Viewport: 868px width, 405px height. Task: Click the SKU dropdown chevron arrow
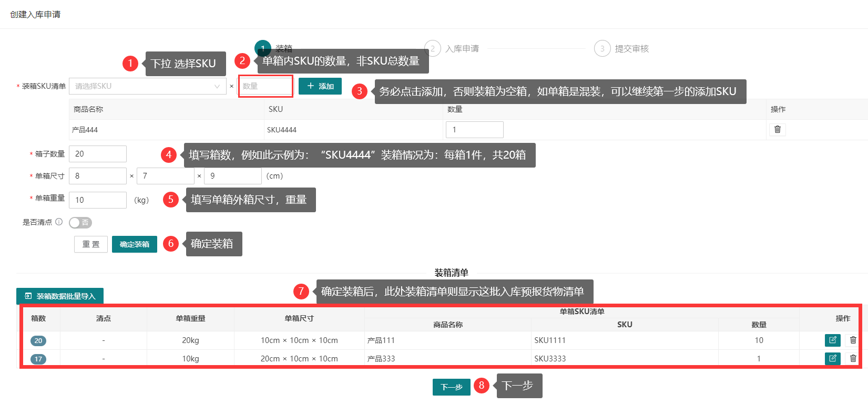point(217,86)
